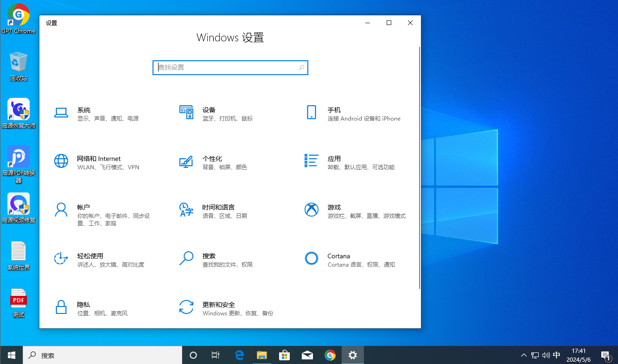Open File Explorer from the taskbar
The image size is (618, 364).
pos(262,355)
